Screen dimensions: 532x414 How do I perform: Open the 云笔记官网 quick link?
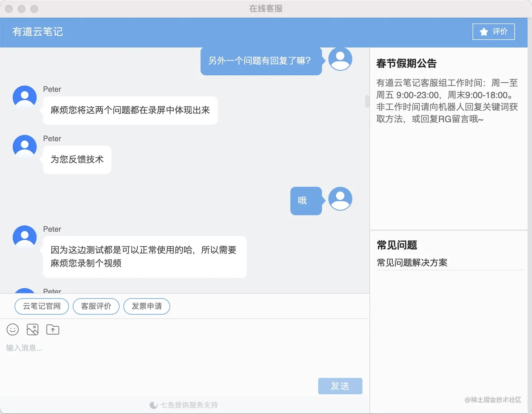tap(42, 306)
